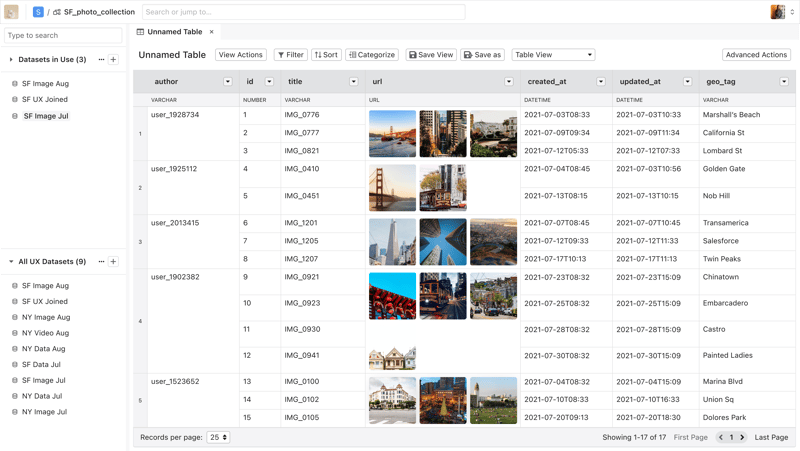Go to the previous page arrow
The width and height of the screenshot is (800, 451).
click(721, 437)
